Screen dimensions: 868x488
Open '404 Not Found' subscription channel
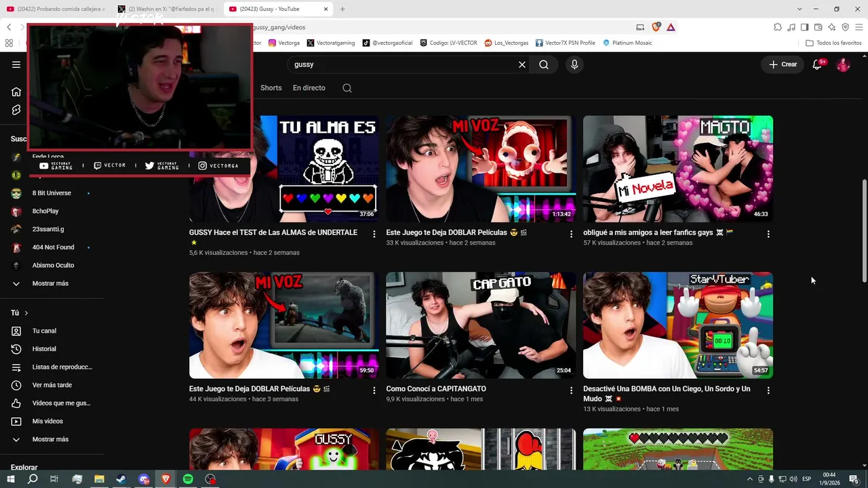(52, 247)
